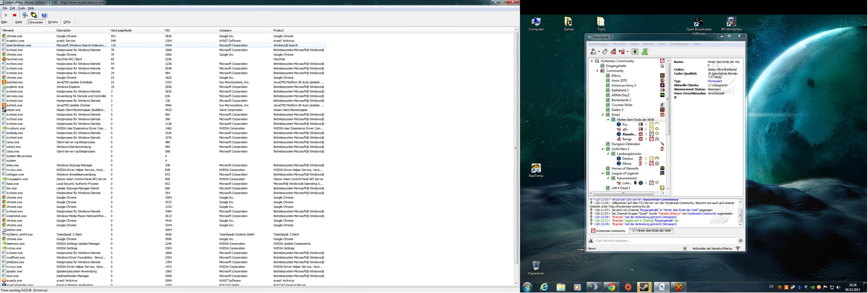Open dropdown arrow next to TeamSpeak connect icon

599,52
